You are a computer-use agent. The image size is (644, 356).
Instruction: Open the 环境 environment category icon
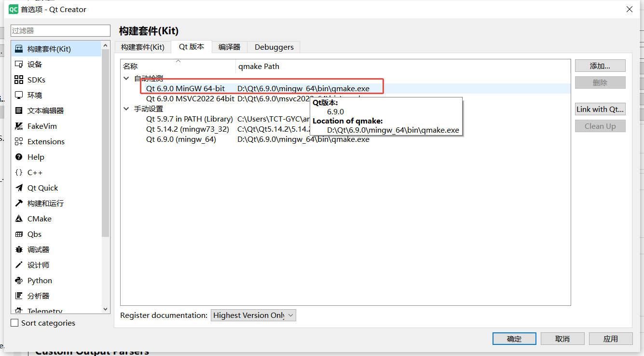(x=19, y=95)
